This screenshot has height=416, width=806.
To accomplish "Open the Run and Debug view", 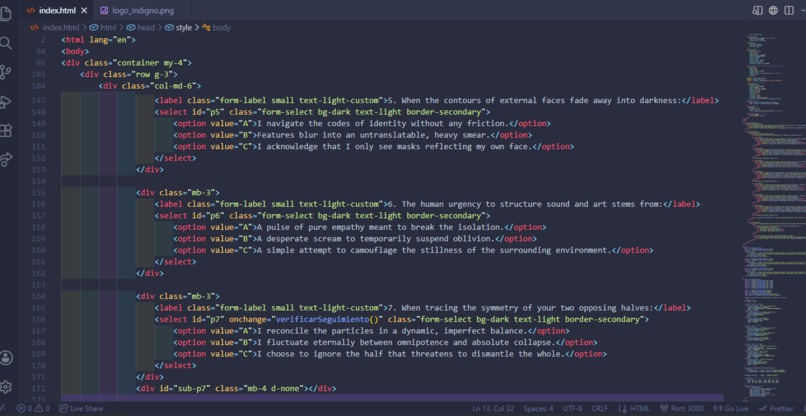I will click(6, 101).
